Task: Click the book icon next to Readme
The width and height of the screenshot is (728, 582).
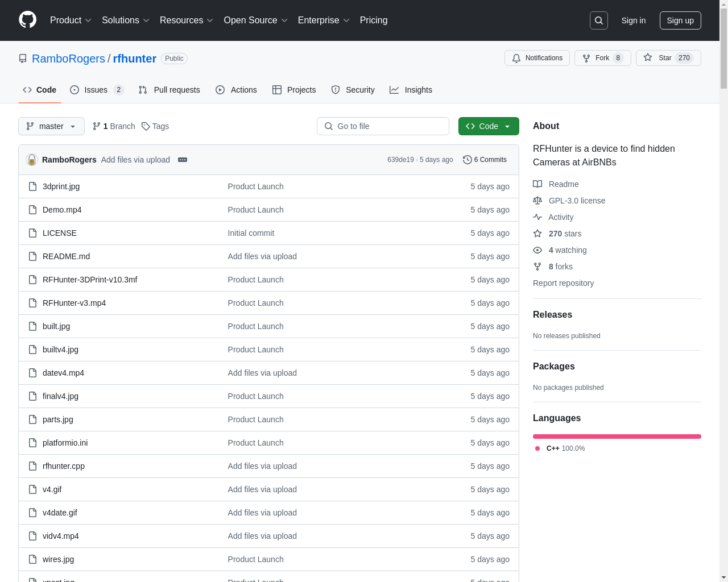Action: pos(537,184)
